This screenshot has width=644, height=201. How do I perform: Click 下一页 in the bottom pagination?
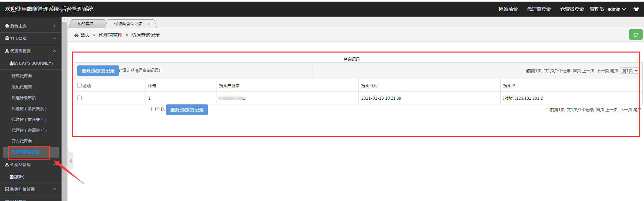click(x=626, y=109)
